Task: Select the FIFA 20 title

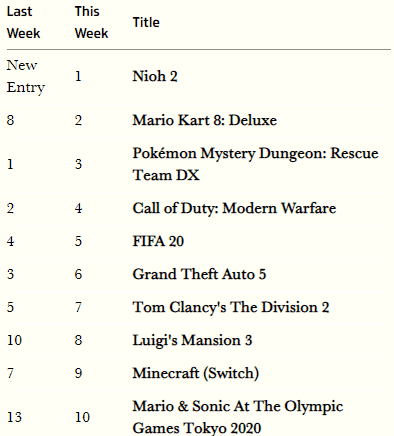Action: pos(158,241)
